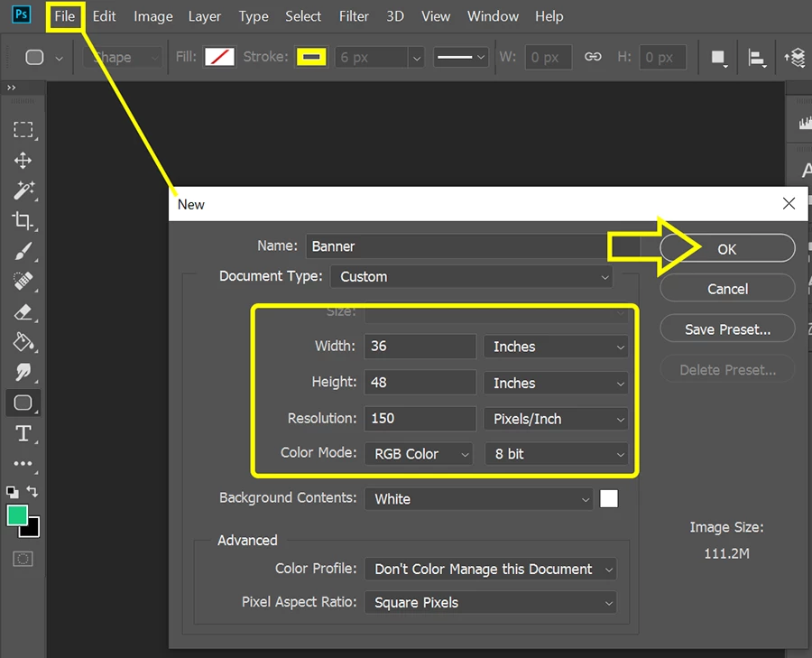
Task: Click the black background color swatch
Action: click(32, 530)
